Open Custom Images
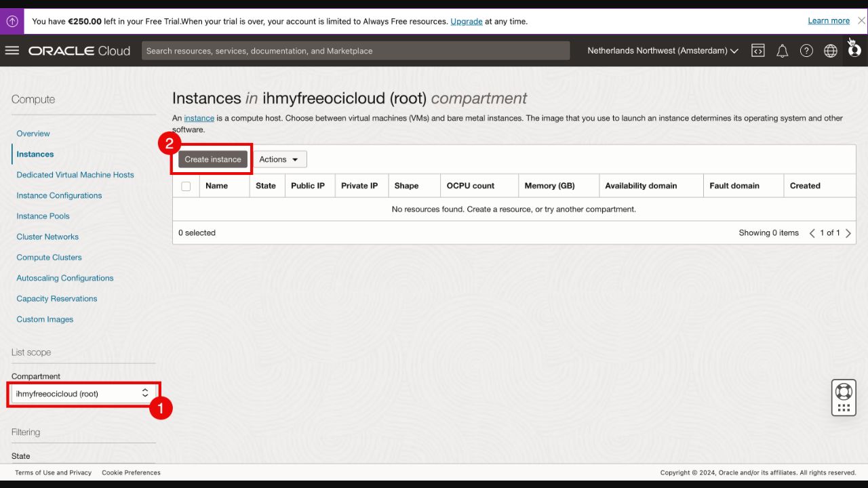The image size is (868, 488). click(x=45, y=320)
